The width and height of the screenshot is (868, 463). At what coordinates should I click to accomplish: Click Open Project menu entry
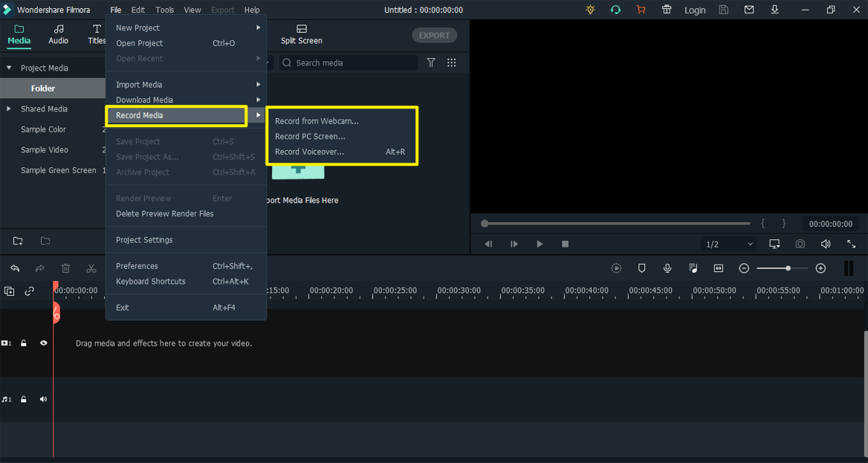(187, 43)
